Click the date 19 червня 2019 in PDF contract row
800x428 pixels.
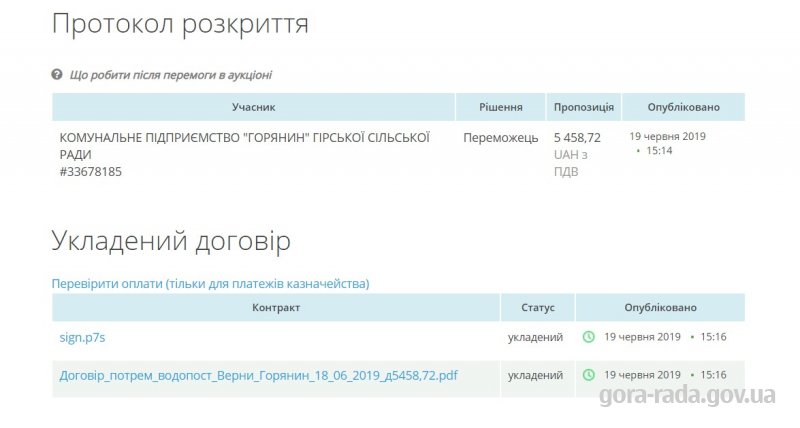click(x=642, y=375)
